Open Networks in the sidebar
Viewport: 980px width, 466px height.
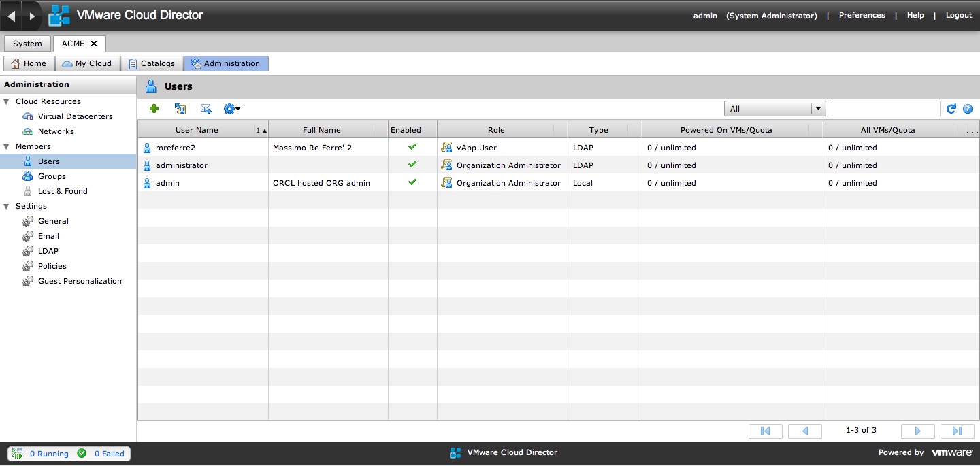coord(56,131)
